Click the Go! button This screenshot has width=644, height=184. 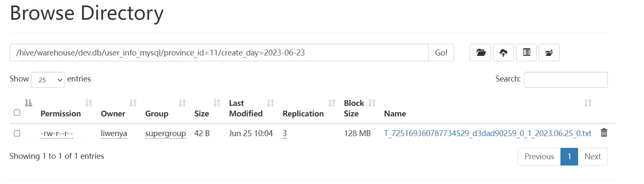441,53
